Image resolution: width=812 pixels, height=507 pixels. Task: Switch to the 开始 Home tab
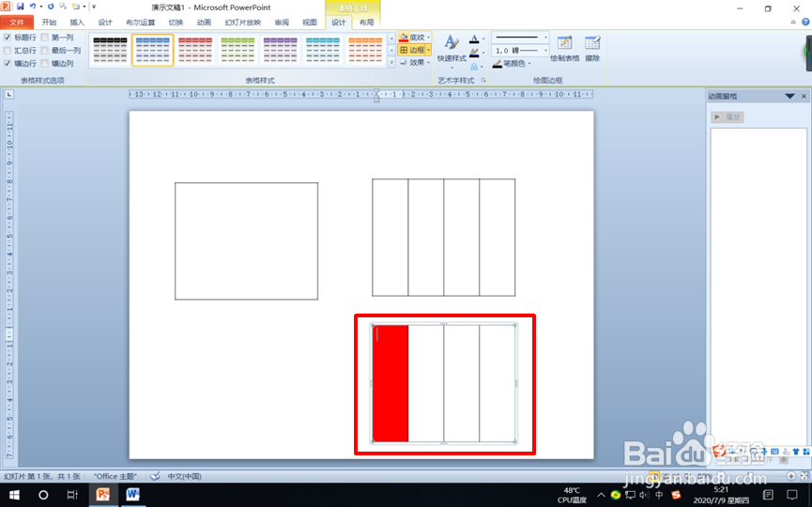coord(49,23)
